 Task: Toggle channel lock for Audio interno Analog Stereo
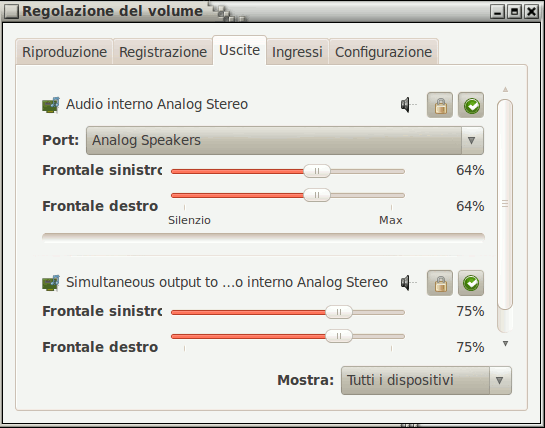click(x=440, y=105)
